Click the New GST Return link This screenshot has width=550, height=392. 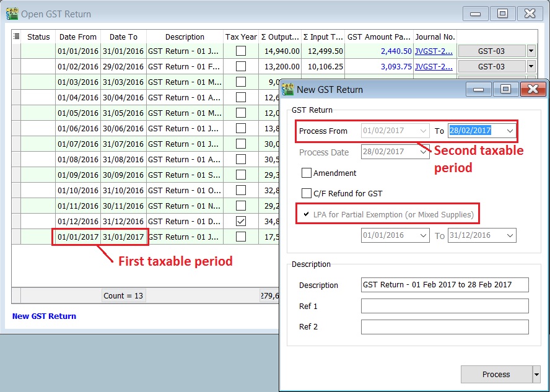click(x=44, y=316)
